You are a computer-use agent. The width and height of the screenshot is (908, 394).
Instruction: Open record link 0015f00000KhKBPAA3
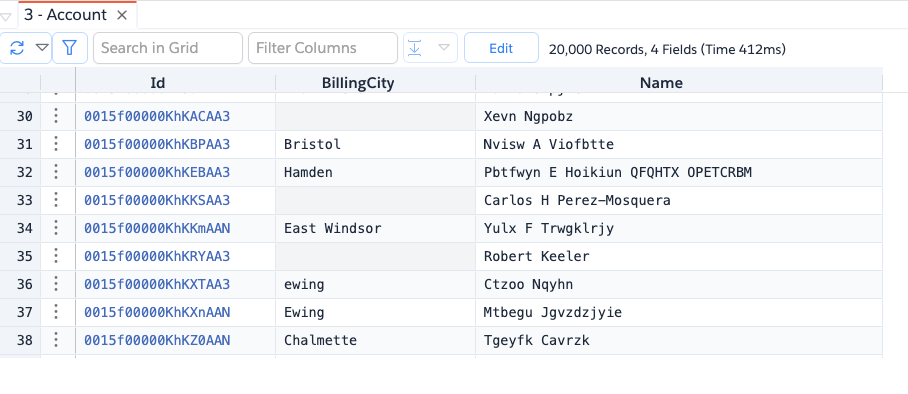157,144
